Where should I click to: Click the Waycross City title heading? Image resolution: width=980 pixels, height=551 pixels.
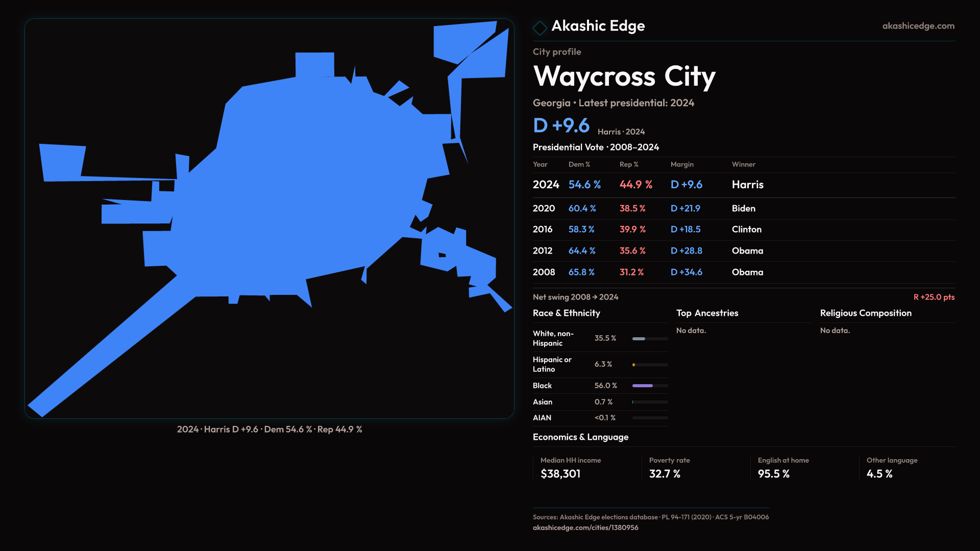[624, 77]
